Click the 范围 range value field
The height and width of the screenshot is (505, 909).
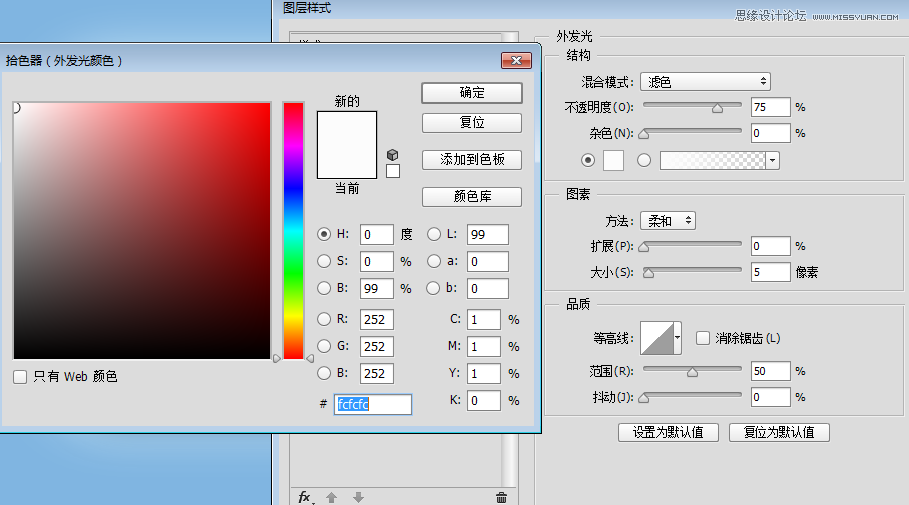pyautogui.click(x=770, y=370)
